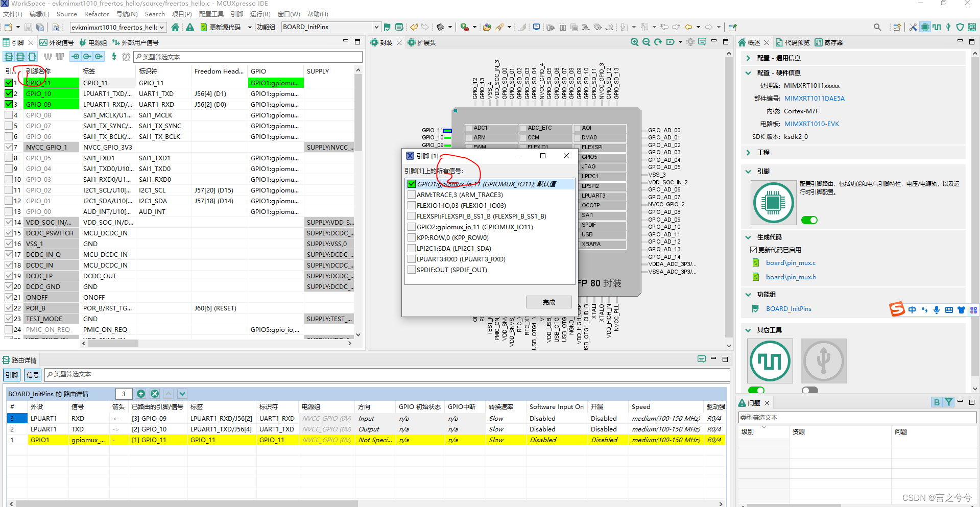Open the Peripherals USB icon in top right

pos(948,27)
